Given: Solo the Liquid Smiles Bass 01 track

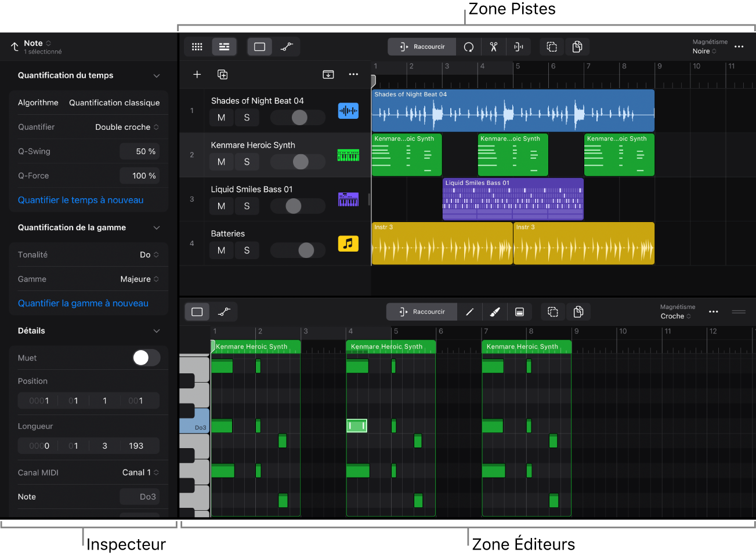Looking at the screenshot, I should coord(247,206).
